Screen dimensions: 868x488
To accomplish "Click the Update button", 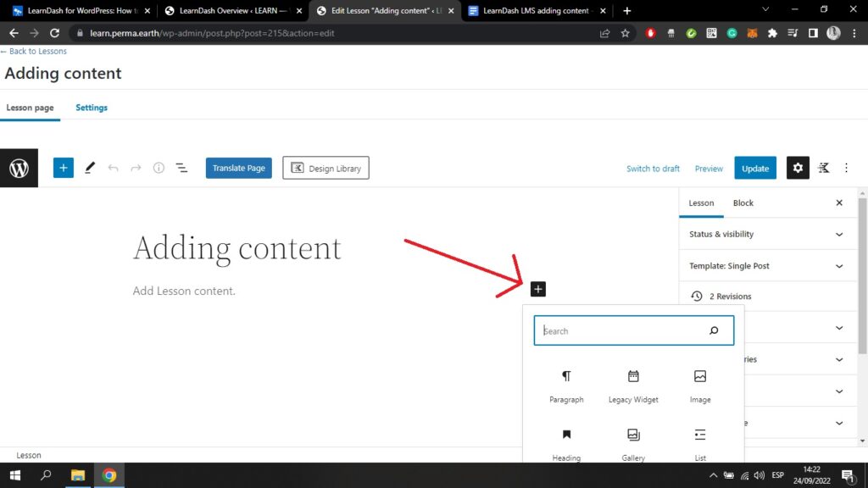I will (754, 168).
